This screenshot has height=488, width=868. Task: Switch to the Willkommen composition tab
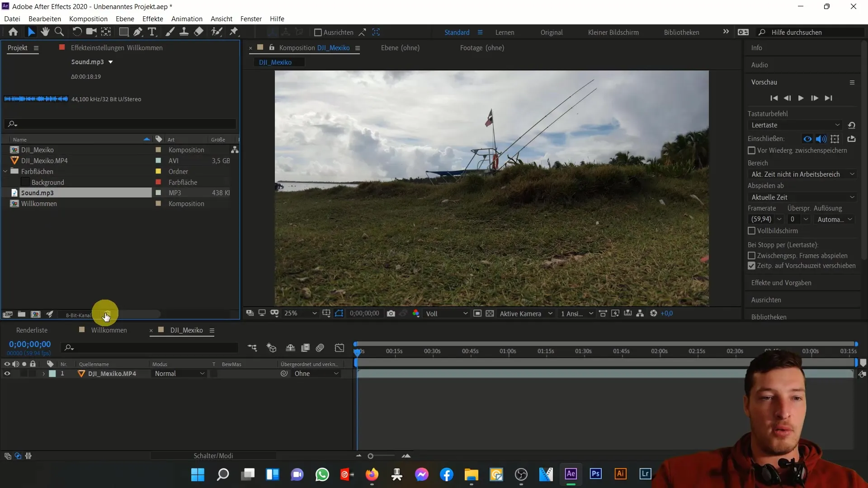point(109,330)
